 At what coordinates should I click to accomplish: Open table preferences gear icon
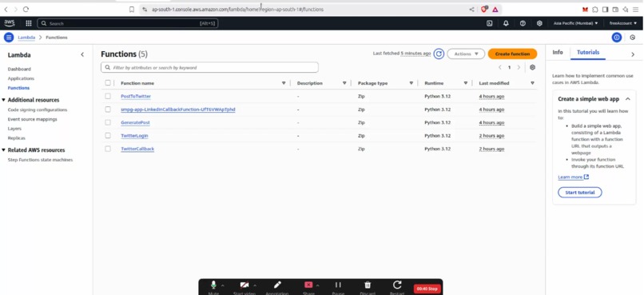pos(532,67)
